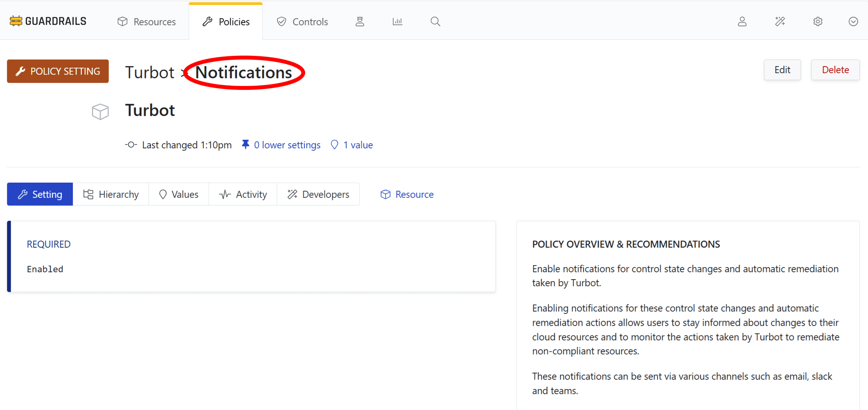Expand the circular chevron menu at top right

[x=853, y=21]
